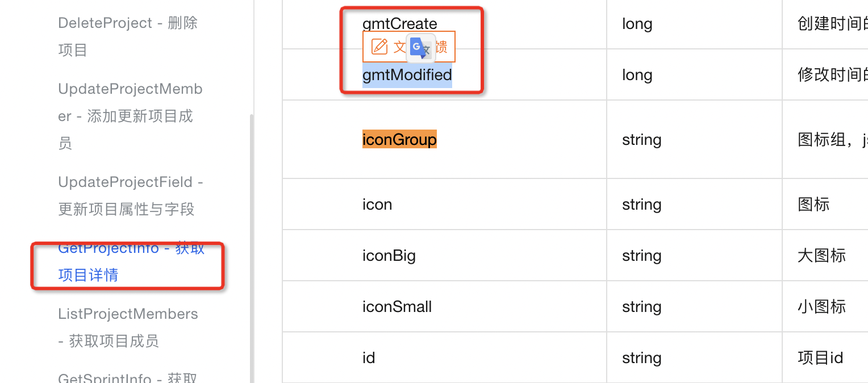This screenshot has width=868, height=383.
Task: Click the long type in gmtModified row
Action: click(x=637, y=76)
